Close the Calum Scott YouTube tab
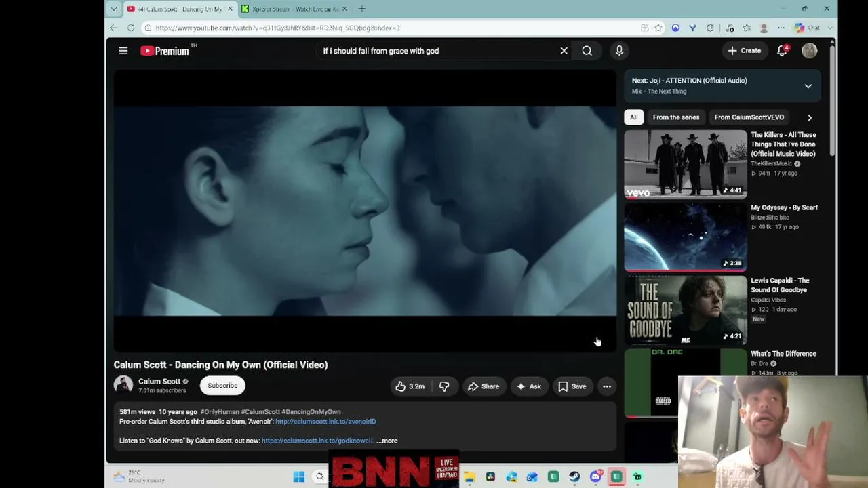This screenshot has height=488, width=868. click(x=230, y=9)
